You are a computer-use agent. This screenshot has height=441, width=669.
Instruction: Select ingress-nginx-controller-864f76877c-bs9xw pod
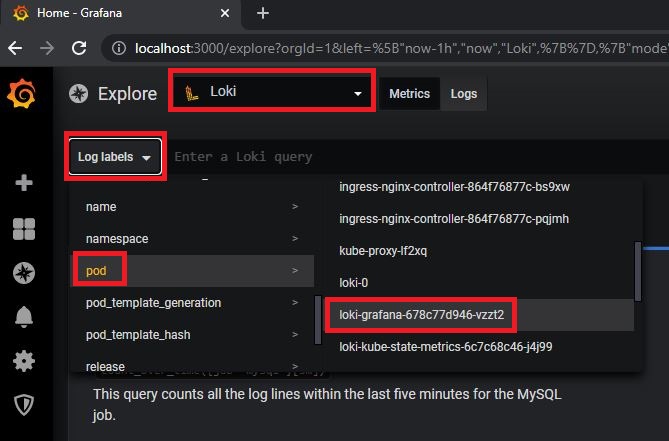point(479,186)
